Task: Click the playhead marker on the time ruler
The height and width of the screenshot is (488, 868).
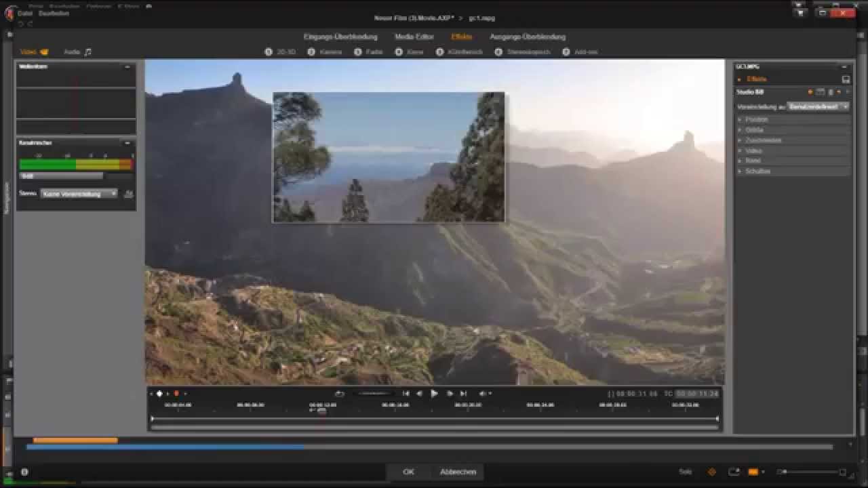Action: pos(321,410)
